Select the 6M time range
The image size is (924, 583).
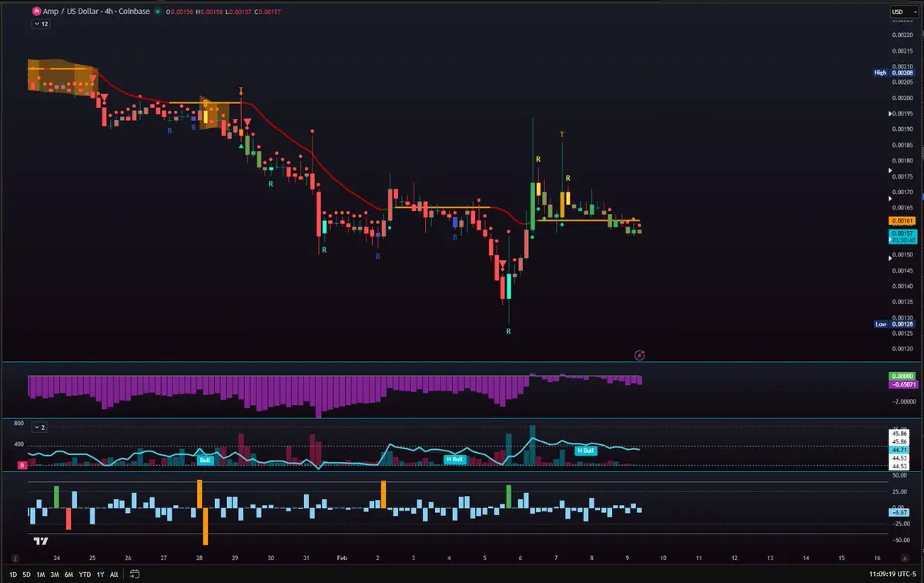coord(69,574)
